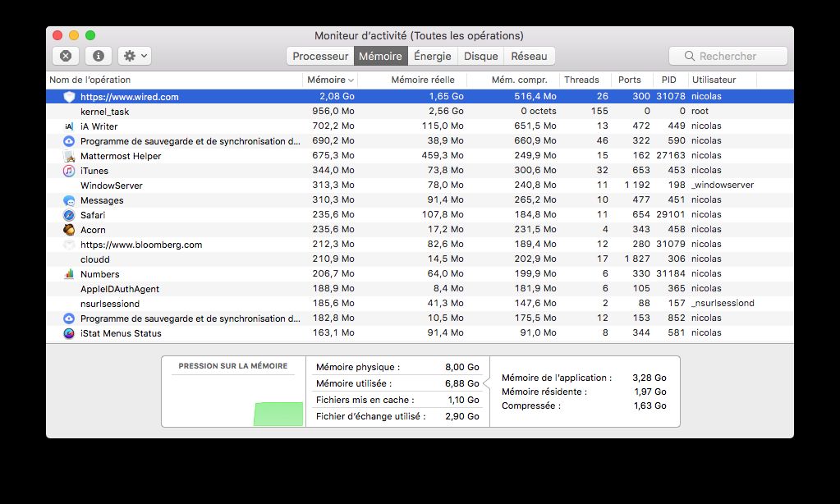This screenshot has height=504, width=840.
Task: Switch to the Énergie tab
Action: [432, 56]
